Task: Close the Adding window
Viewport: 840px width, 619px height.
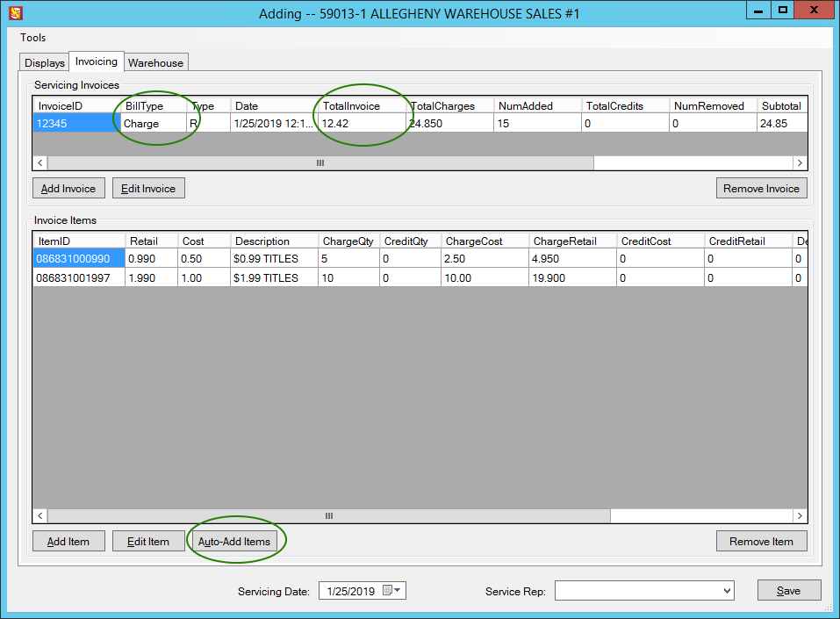Action: pyautogui.click(x=814, y=11)
